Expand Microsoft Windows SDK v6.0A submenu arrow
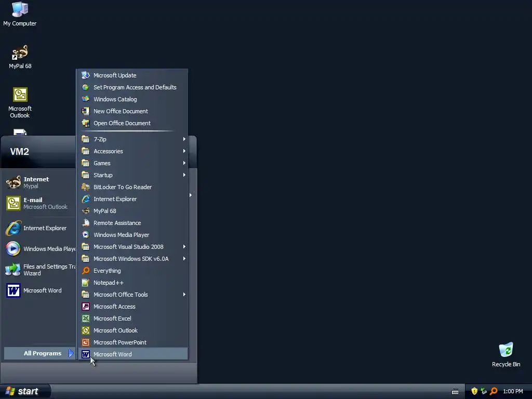This screenshot has width=532, height=399. 184,259
